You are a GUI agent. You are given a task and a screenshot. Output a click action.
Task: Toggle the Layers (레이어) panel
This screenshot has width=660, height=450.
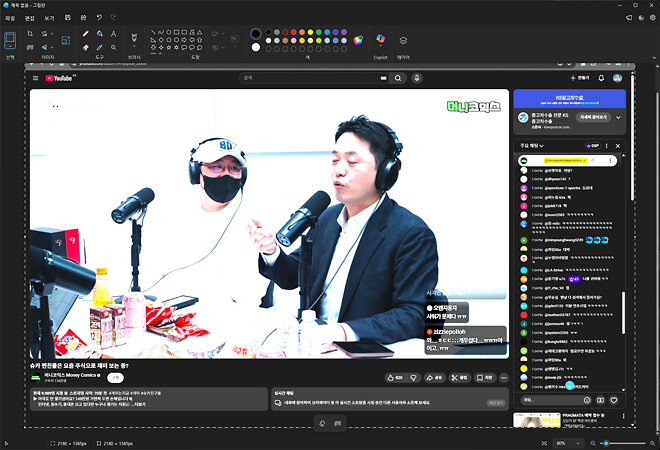[x=403, y=40]
